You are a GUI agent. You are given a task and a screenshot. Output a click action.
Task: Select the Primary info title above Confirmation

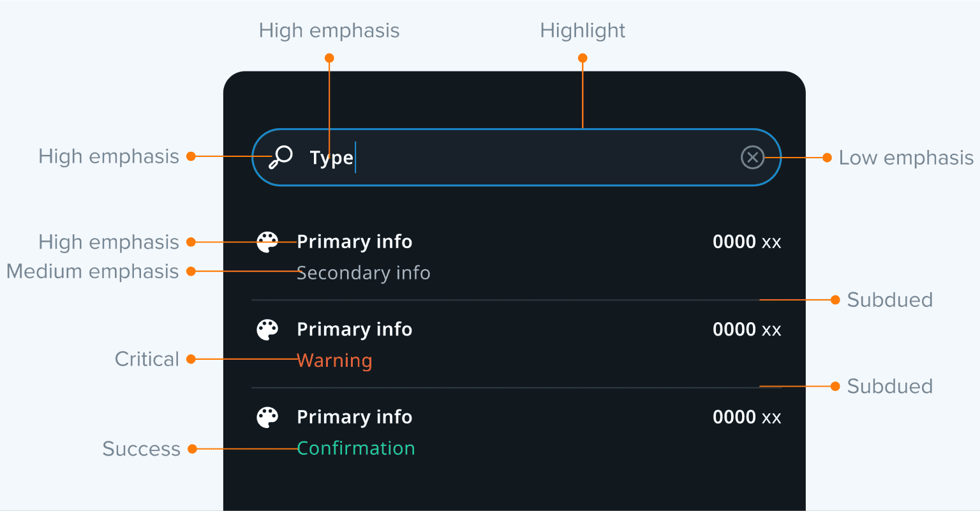(355, 417)
